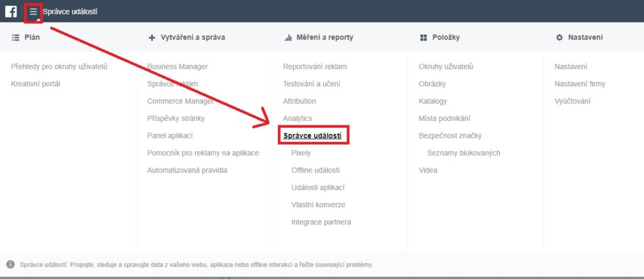Go to Reportování reklam
The width and height of the screenshot is (644, 279).
(x=315, y=66)
